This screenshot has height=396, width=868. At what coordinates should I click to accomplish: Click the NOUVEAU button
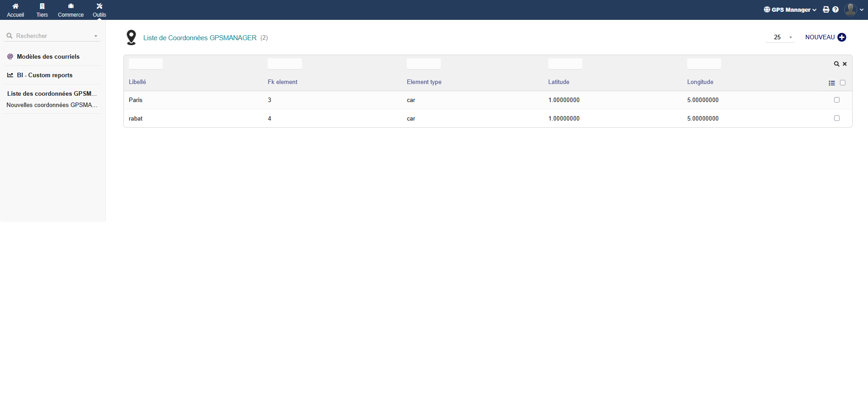(825, 37)
